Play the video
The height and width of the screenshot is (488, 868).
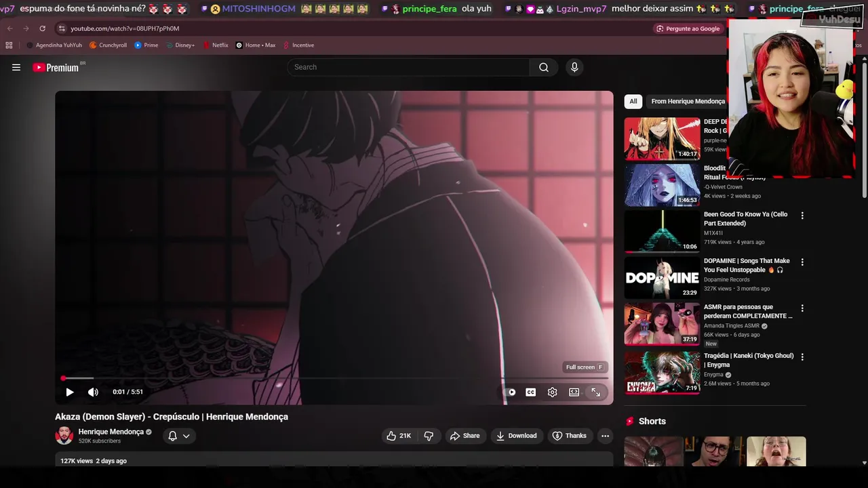pyautogui.click(x=69, y=392)
